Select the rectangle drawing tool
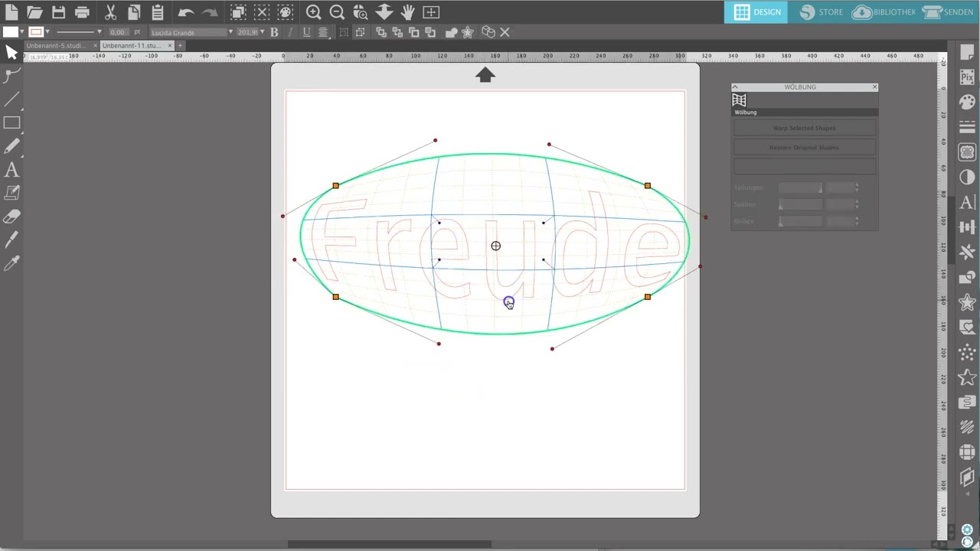This screenshot has height=551, width=980. coord(11,122)
